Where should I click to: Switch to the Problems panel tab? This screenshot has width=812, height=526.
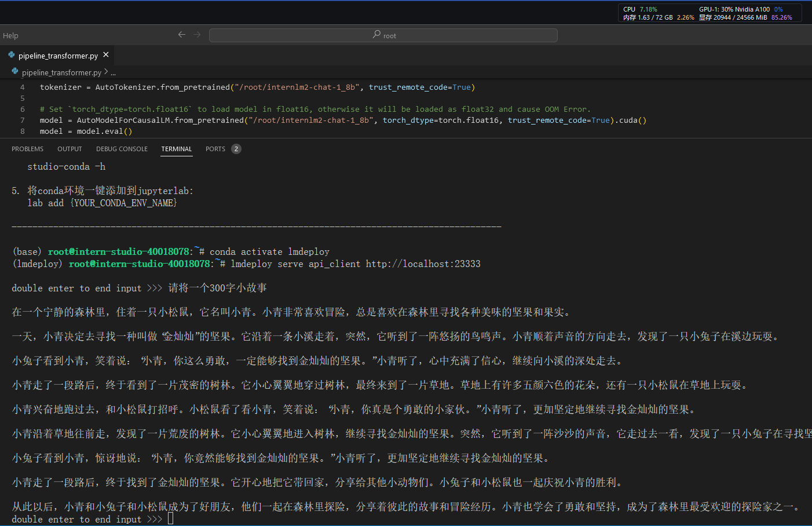click(27, 149)
